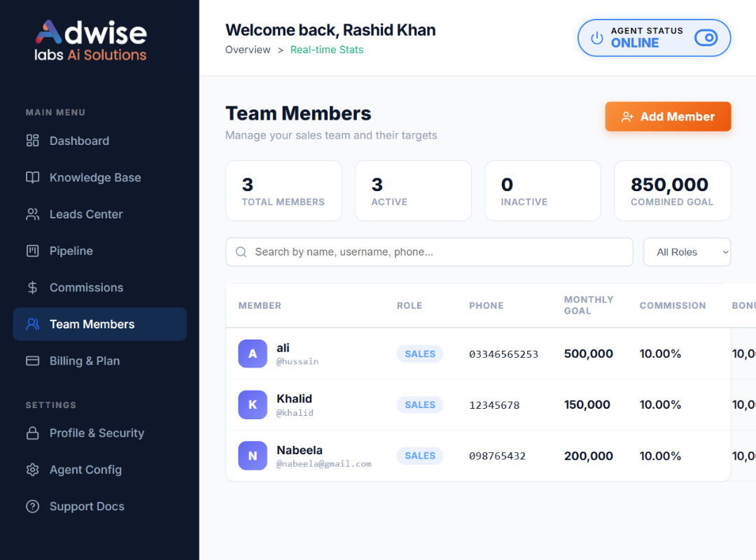Open Profile & Security settings
The height and width of the screenshot is (560, 756).
100,433
